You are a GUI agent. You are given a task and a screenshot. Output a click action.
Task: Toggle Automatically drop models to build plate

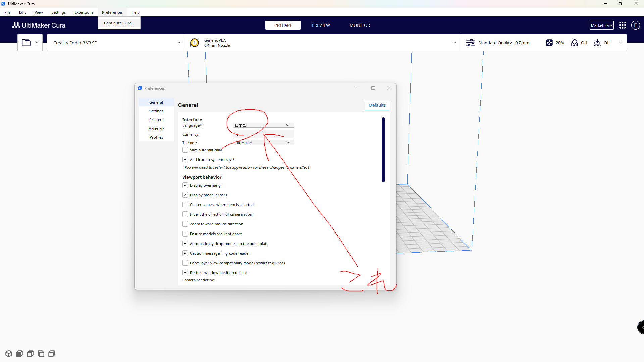point(185,244)
